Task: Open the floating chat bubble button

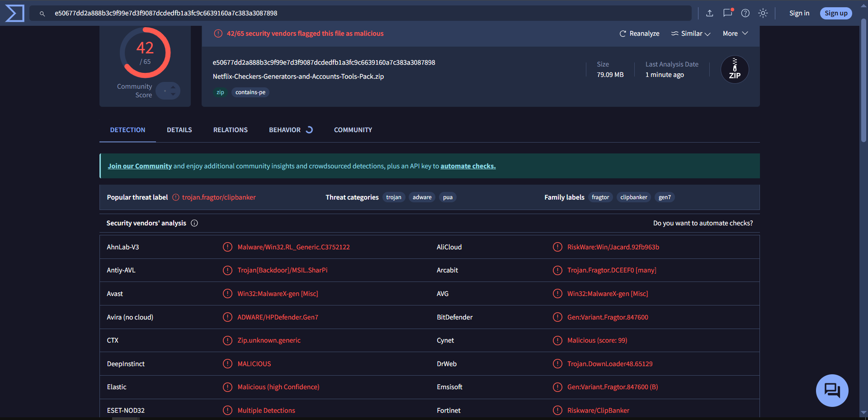Action: [832, 390]
